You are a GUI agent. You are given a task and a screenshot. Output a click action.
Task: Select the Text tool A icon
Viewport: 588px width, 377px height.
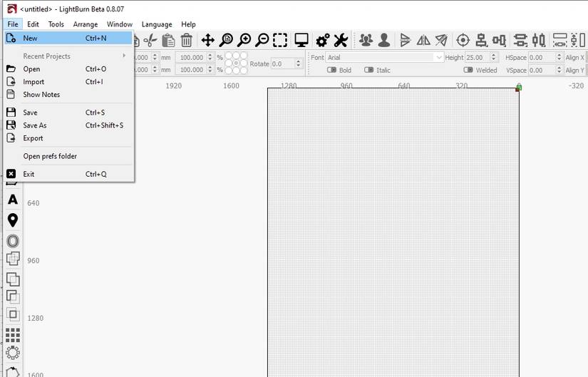click(13, 200)
